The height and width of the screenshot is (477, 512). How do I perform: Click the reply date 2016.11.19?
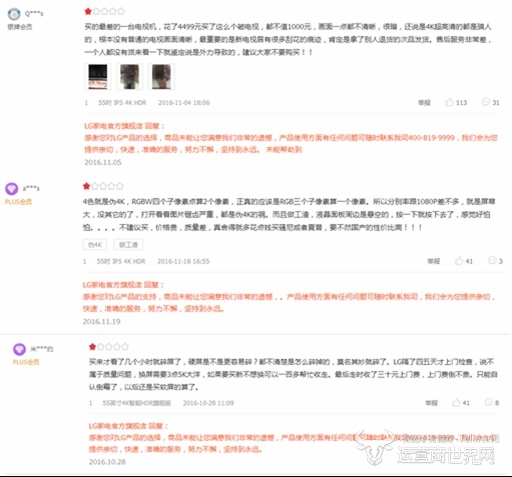(101, 322)
